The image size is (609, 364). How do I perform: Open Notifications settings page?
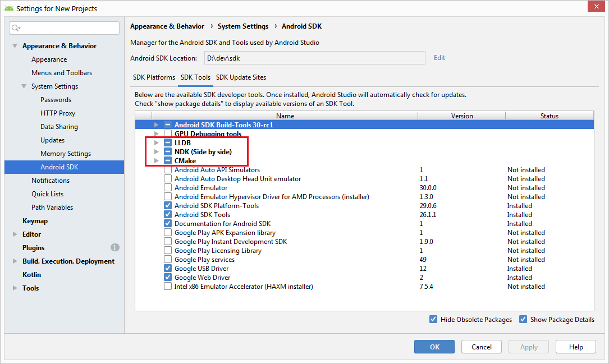pyautogui.click(x=51, y=181)
